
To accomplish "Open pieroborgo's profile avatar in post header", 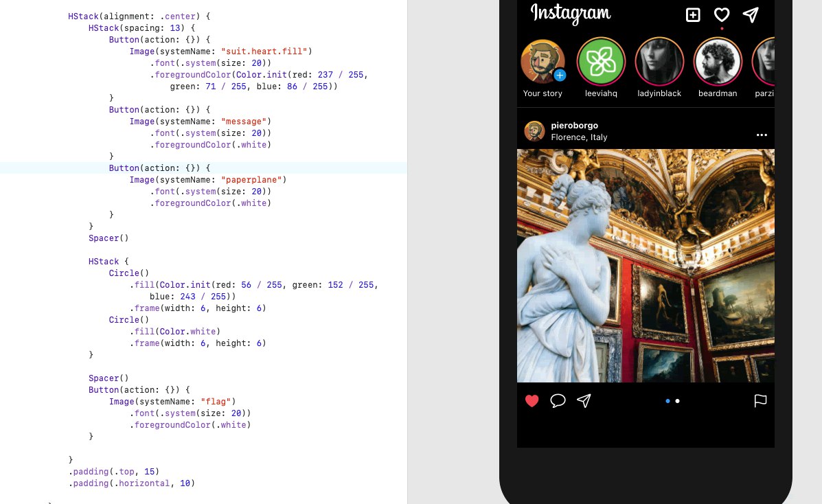I will [x=534, y=131].
